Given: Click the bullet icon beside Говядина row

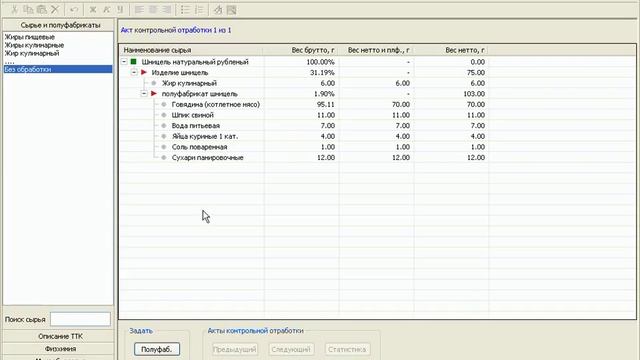Looking at the screenshot, I should 164,104.
